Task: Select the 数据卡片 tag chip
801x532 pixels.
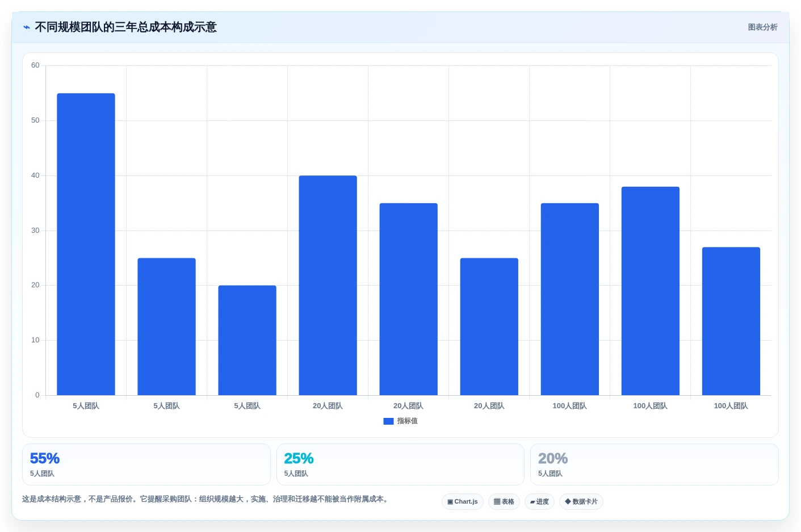Action: click(x=581, y=502)
